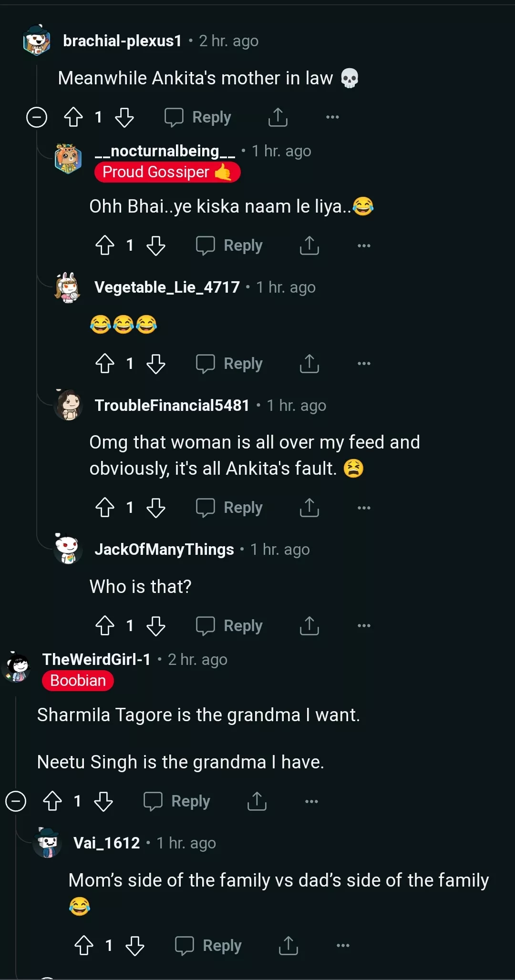Reply to Vai_1612's comment
Screen dimensions: 515x980
pos(209,946)
